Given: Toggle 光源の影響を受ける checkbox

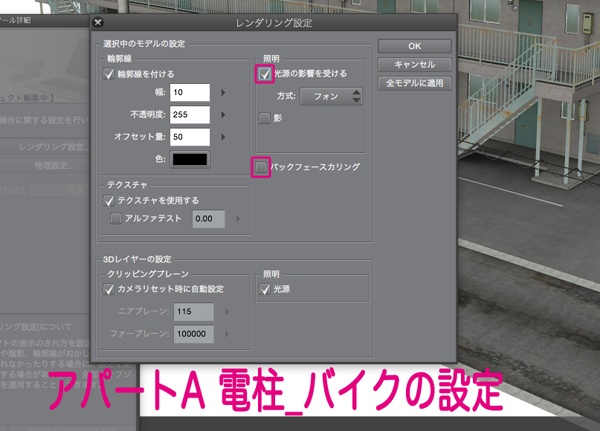Looking at the screenshot, I should point(265,74).
